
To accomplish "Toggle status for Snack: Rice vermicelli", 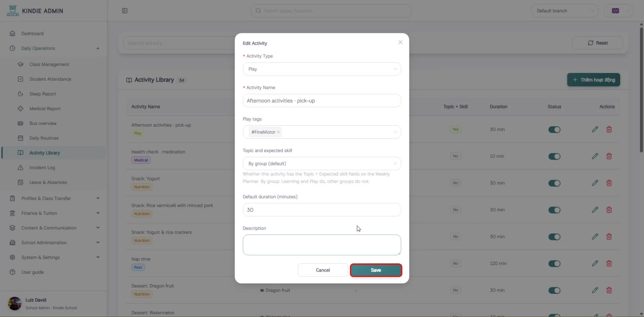I will tap(554, 210).
